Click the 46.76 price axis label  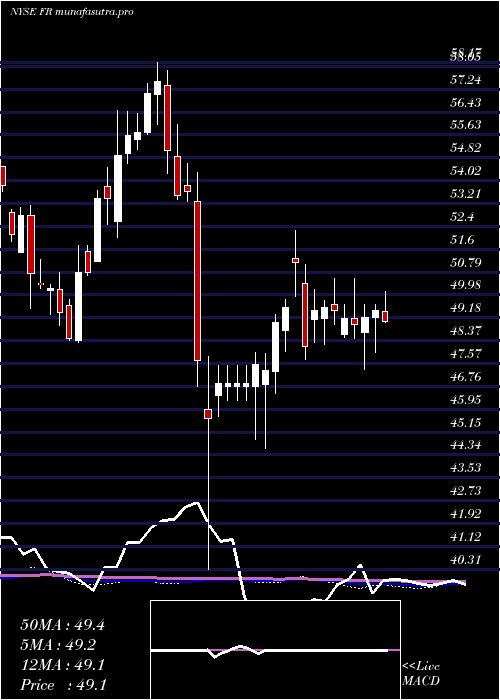pyautogui.click(x=467, y=377)
